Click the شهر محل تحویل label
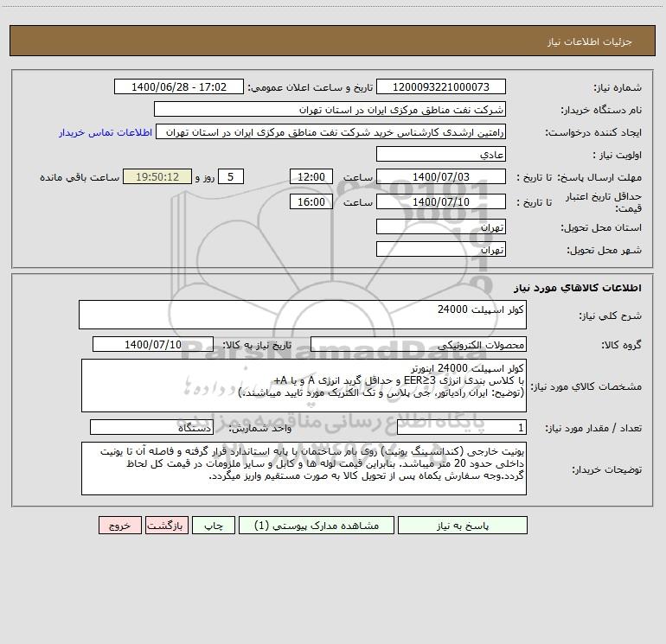The width and height of the screenshot is (666, 644). [x=604, y=250]
